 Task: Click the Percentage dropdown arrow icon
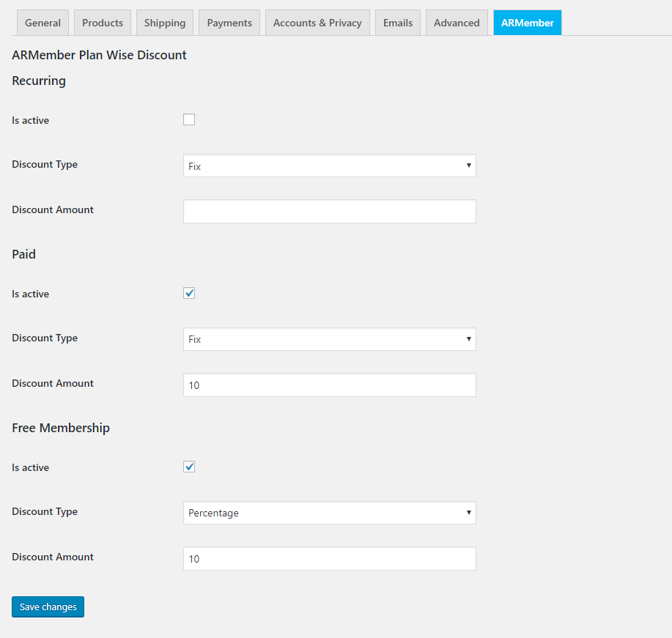[x=469, y=513]
